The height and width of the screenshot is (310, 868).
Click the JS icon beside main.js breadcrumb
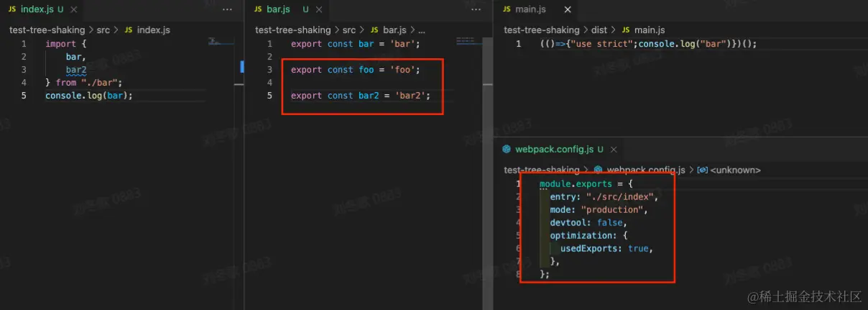tap(625, 30)
